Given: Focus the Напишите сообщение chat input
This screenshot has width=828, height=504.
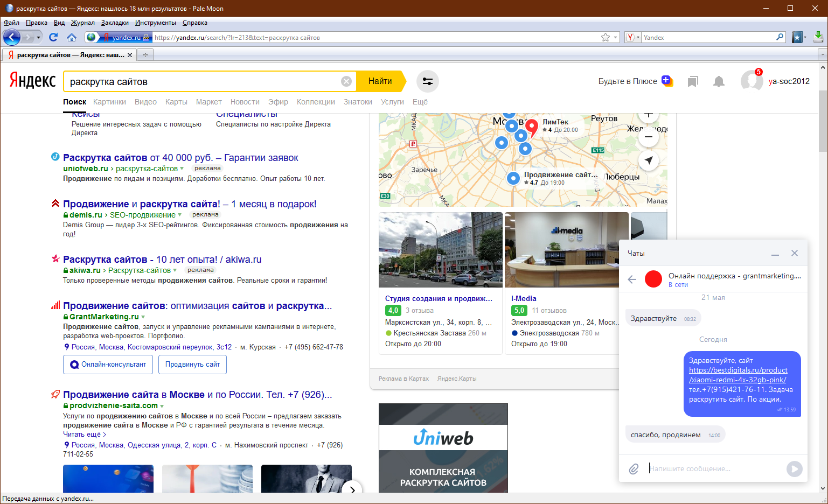Looking at the screenshot, I should [714, 469].
